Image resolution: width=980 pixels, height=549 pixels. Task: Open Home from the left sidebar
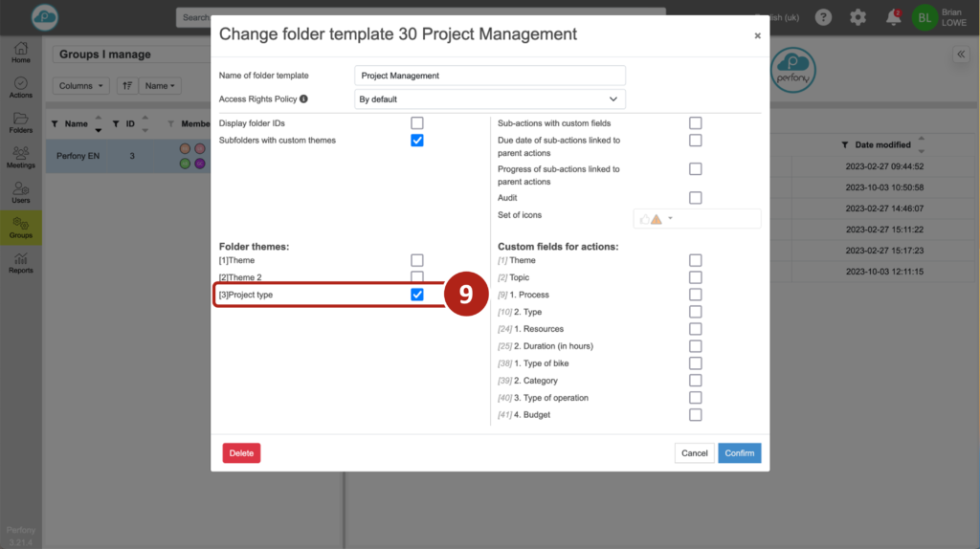pyautogui.click(x=20, y=53)
